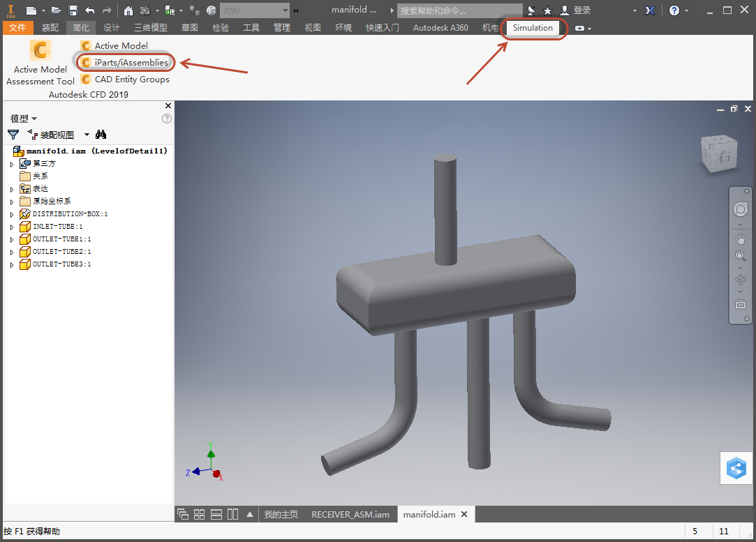Open the help question mark icon
Screen dimensions: 756x542
[x=674, y=10]
